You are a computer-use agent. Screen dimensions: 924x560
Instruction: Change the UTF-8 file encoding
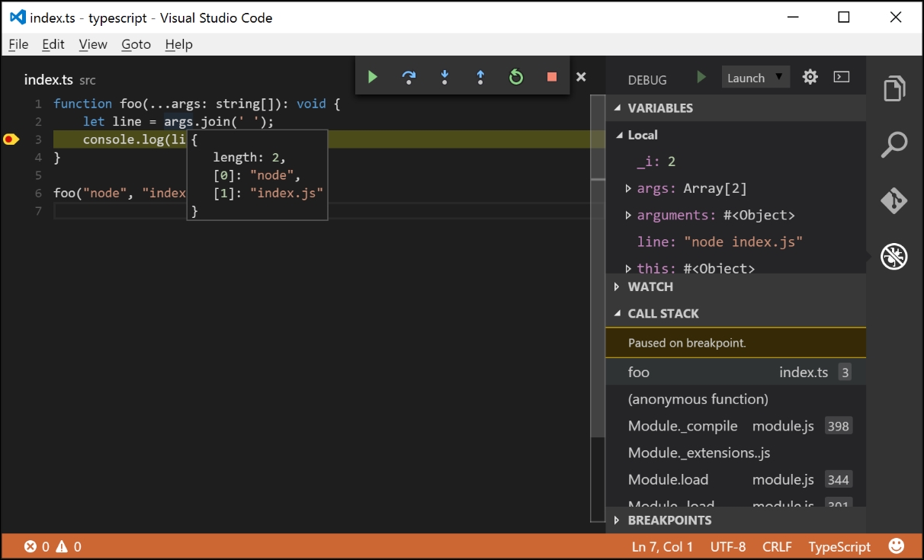727,546
